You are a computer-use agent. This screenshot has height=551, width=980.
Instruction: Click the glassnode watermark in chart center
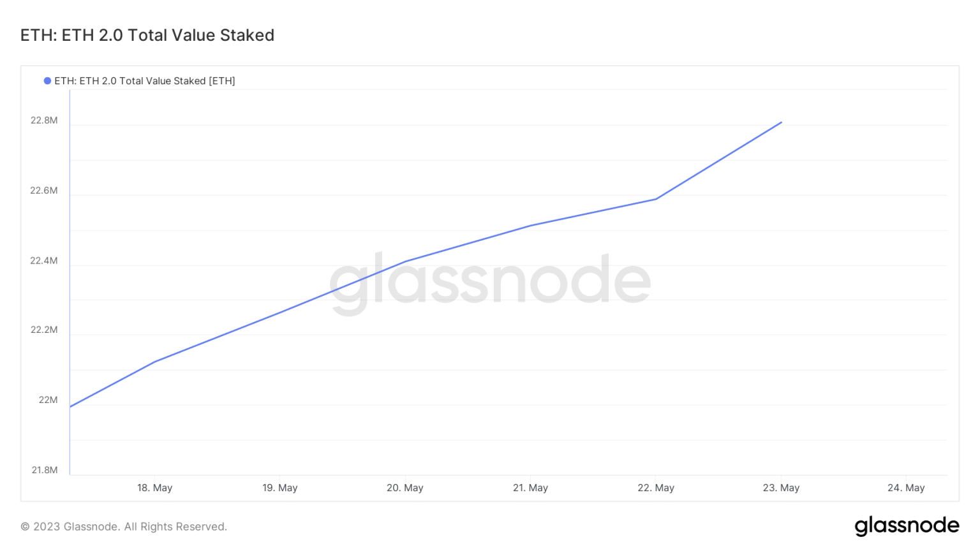(489, 281)
